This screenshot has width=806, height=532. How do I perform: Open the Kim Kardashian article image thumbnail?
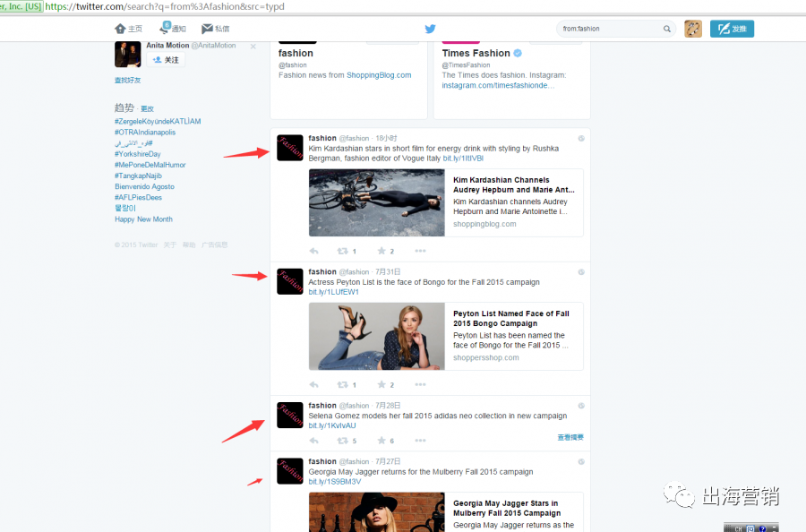pyautogui.click(x=377, y=202)
